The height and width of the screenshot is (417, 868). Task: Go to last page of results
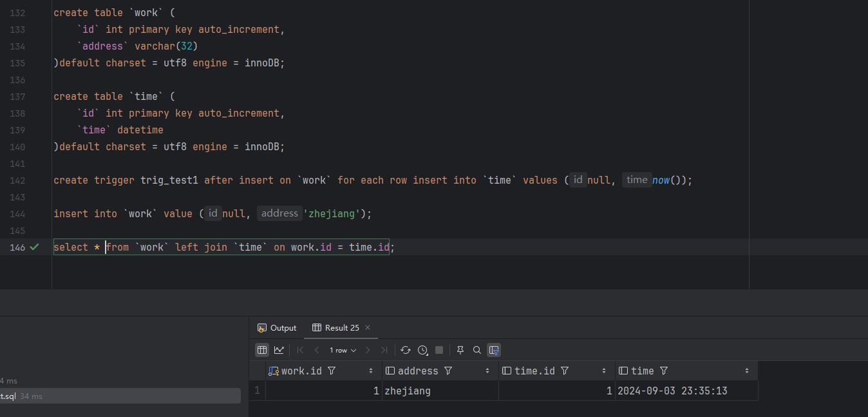384,350
